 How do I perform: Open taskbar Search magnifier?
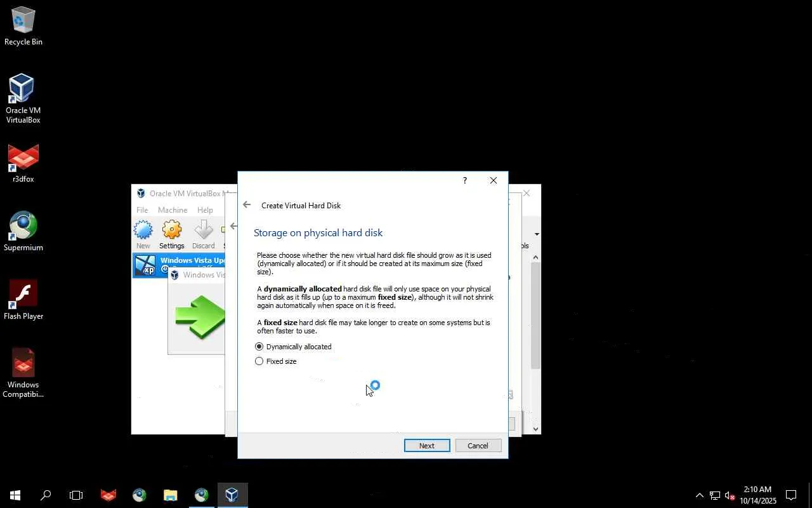(x=46, y=495)
